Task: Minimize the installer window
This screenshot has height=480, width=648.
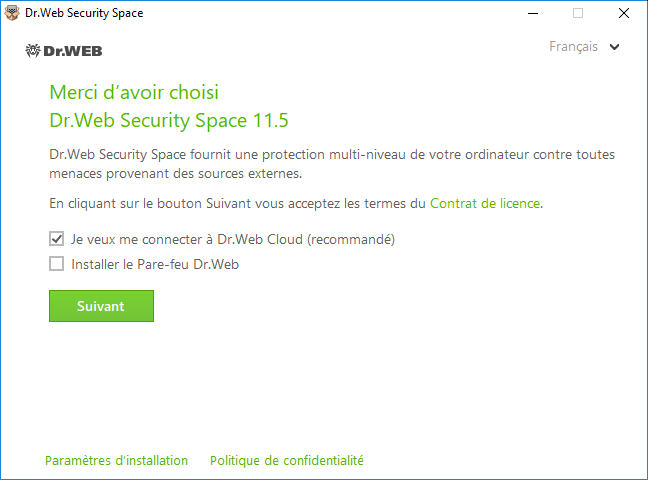Action: [533, 13]
